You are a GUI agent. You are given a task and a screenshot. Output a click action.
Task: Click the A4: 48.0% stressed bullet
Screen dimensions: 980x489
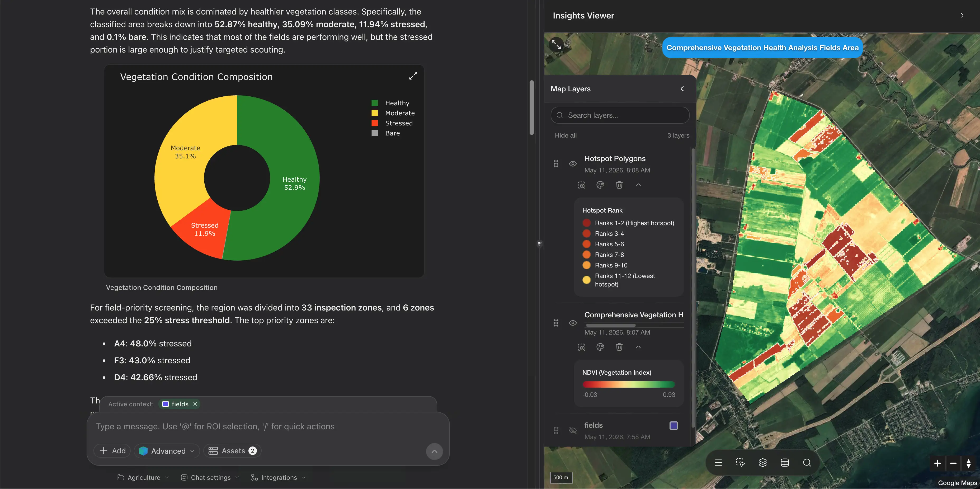153,344
